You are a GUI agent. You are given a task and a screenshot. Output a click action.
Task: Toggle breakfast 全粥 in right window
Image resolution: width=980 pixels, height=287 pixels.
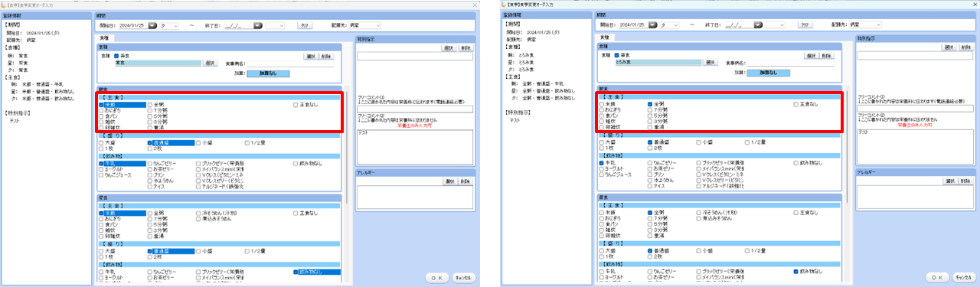(650, 104)
